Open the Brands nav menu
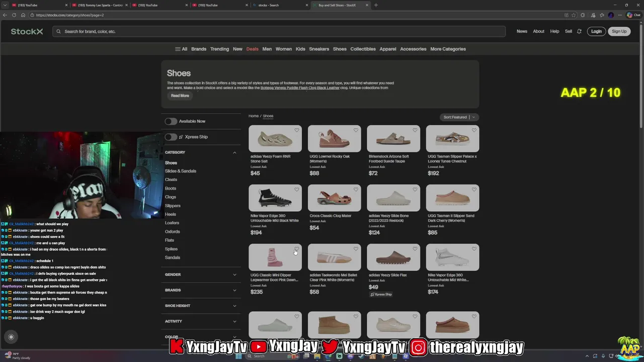 [x=199, y=49]
